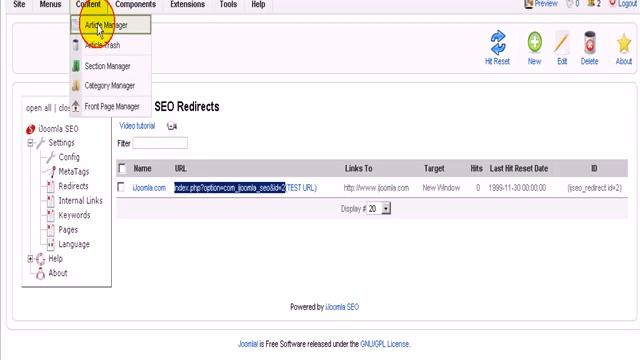
Task: Click the Logout icon at top right
Action: tap(613, 3)
